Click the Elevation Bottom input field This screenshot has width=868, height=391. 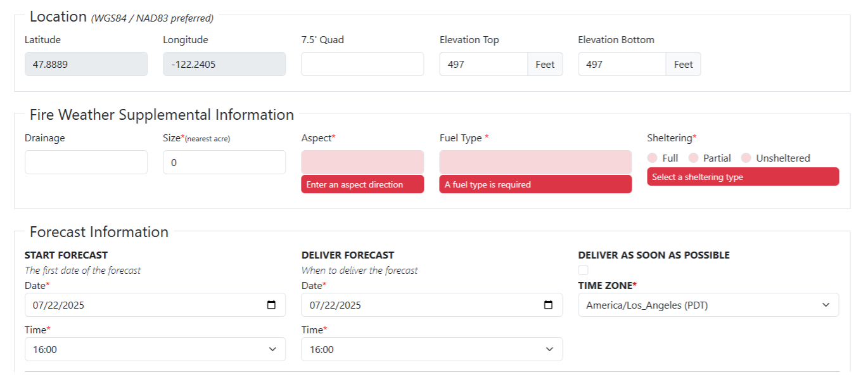coord(622,64)
